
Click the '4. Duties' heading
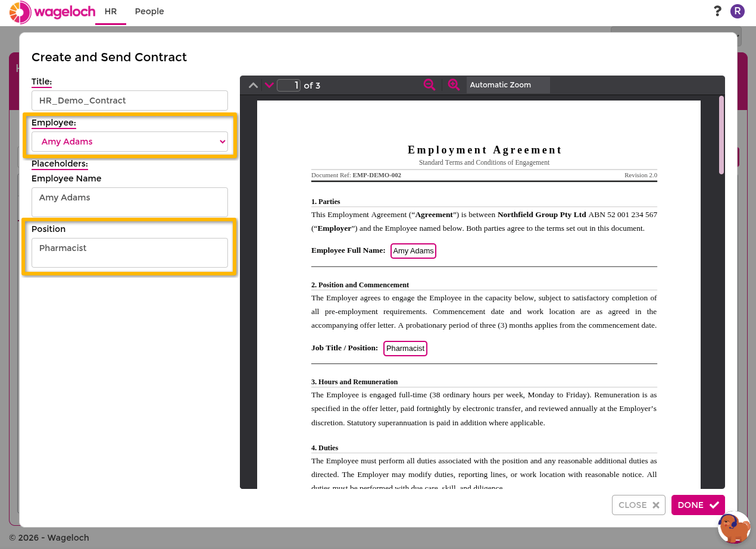[324, 448]
